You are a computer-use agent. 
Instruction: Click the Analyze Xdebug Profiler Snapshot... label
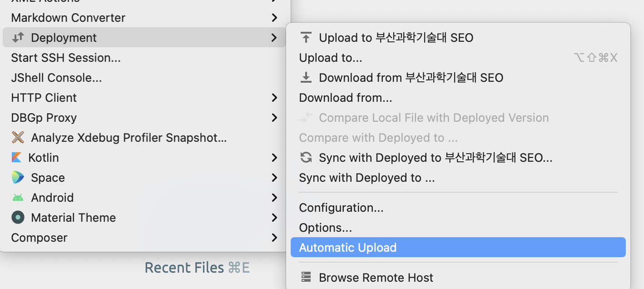[129, 137]
